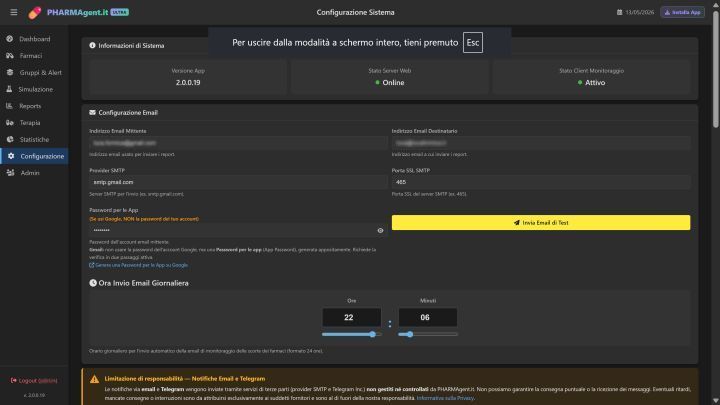Click the PHARMAgent.it pill logo

34,12
